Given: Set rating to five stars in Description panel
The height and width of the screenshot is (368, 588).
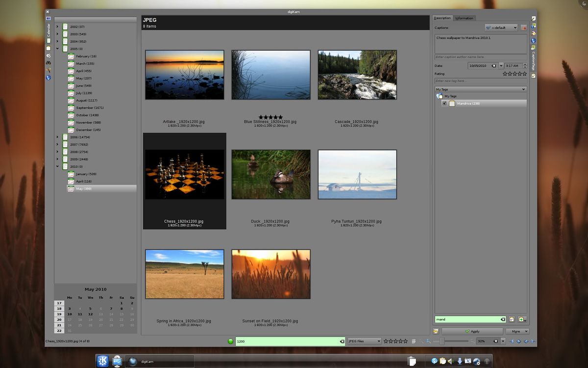Looking at the screenshot, I should point(524,74).
